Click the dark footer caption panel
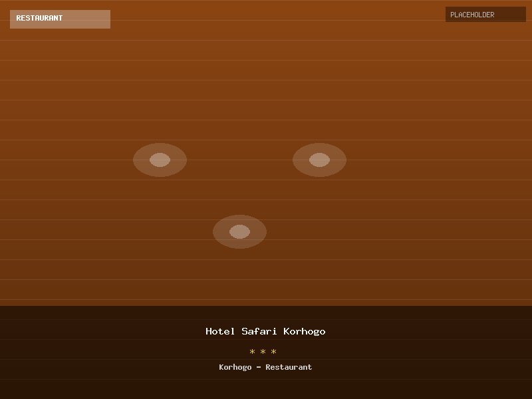 (100, 352)
